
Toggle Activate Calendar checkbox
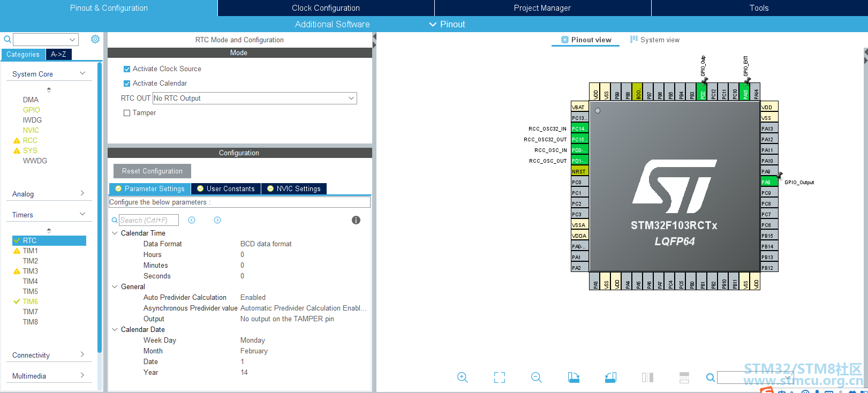tap(127, 84)
